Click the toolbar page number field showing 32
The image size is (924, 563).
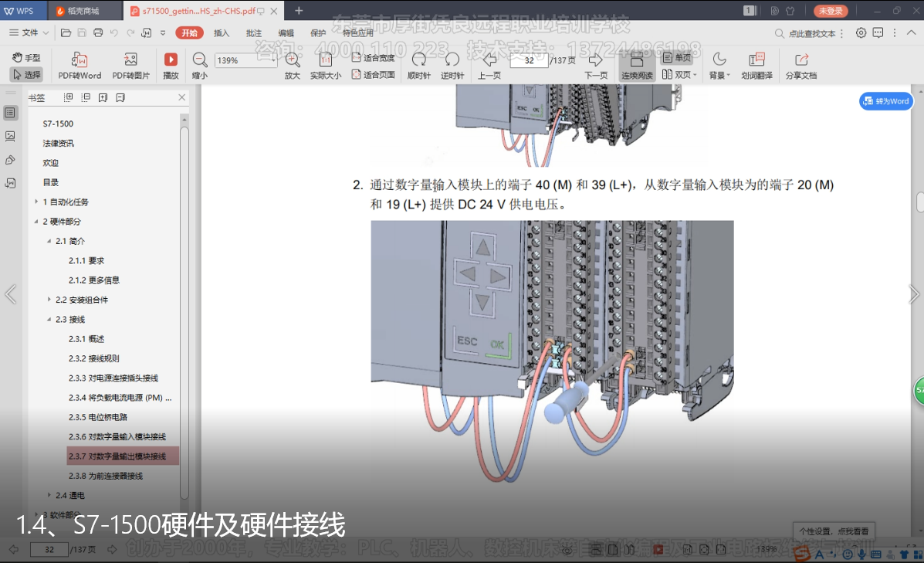tap(530, 60)
